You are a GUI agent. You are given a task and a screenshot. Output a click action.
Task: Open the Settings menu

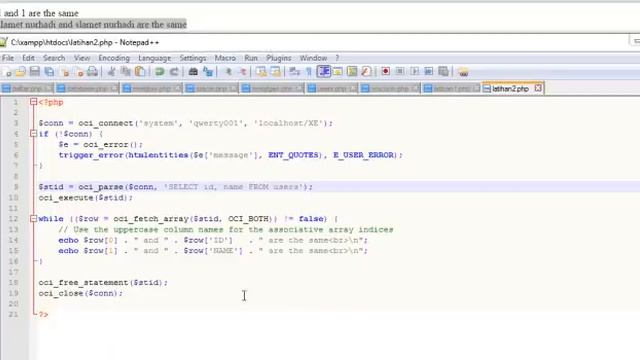pos(193,58)
